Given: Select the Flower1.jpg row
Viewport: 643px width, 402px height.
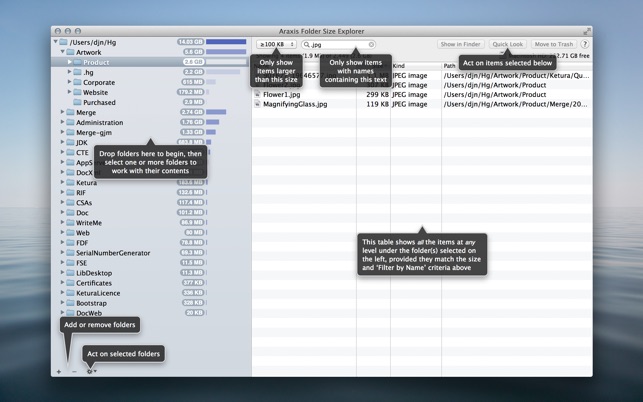Looking at the screenshot, I should (x=281, y=94).
